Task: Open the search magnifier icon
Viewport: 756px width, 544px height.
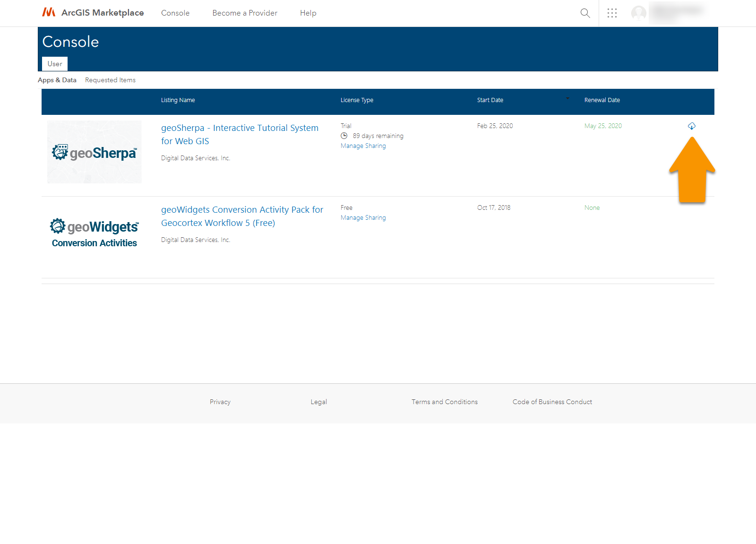Action: [x=585, y=13]
